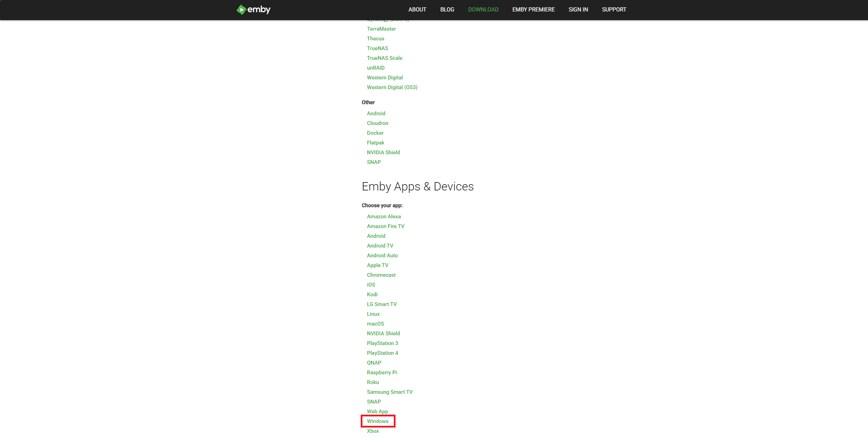This screenshot has height=446, width=868.
Task: Select PlayStation 4 app link
Action: coord(382,353)
